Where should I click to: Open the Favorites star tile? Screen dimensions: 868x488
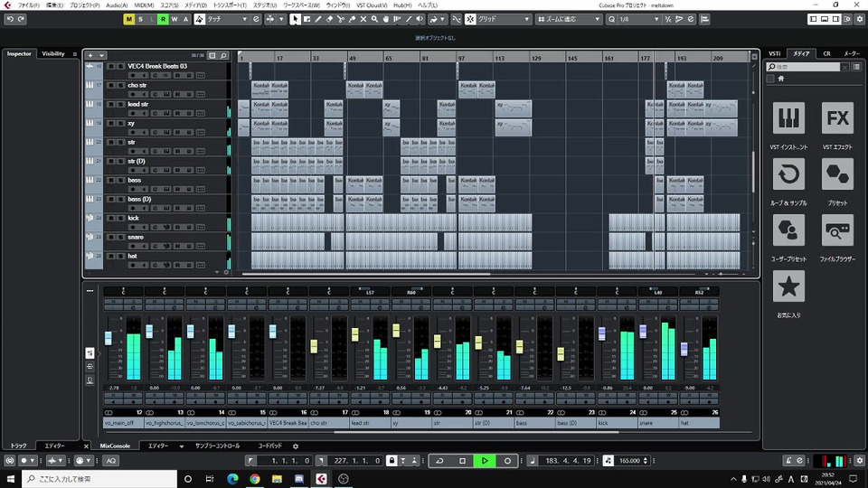788,287
